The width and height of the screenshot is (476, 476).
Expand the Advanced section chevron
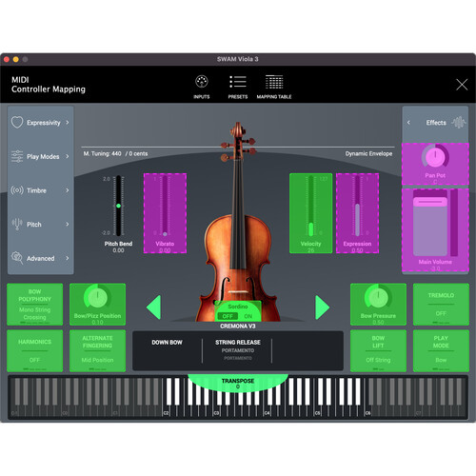coord(68,258)
